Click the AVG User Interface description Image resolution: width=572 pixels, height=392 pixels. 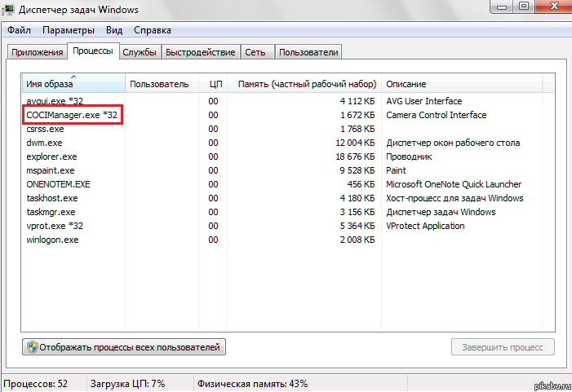point(424,101)
